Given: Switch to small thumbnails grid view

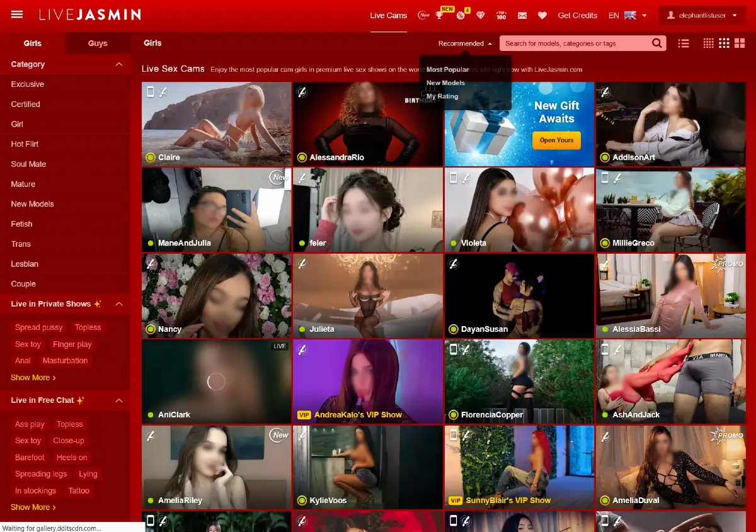Looking at the screenshot, I should click(709, 43).
